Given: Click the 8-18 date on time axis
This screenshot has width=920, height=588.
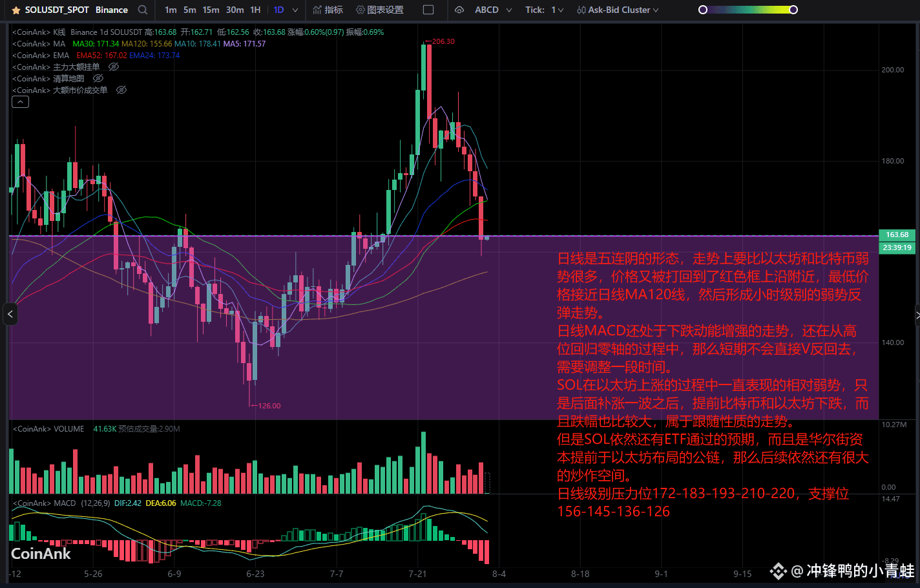Looking at the screenshot, I should (x=580, y=574).
